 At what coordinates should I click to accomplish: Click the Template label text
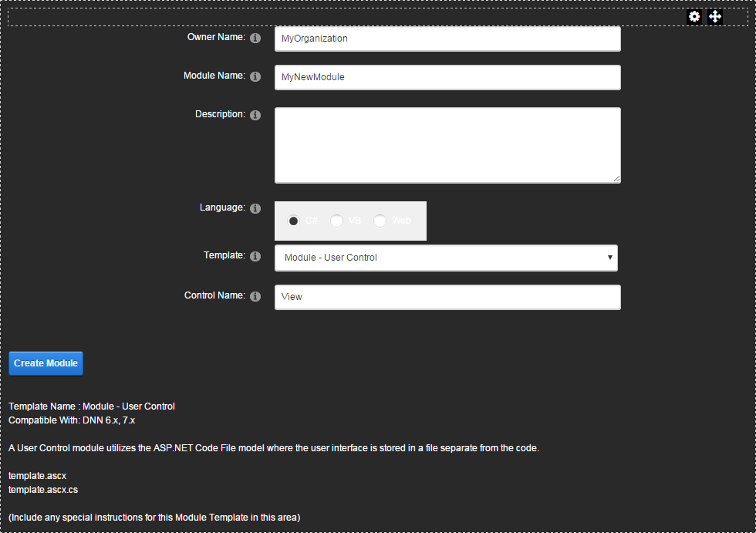pyautogui.click(x=224, y=255)
